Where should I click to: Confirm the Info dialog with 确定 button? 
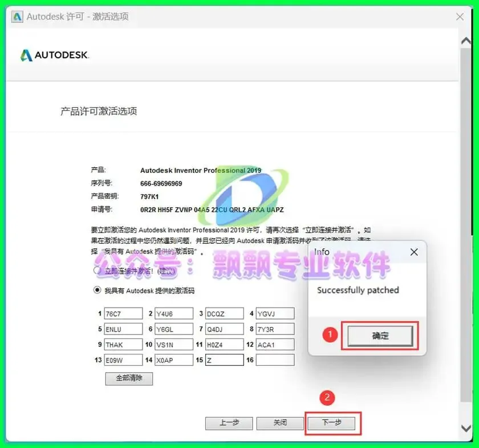pyautogui.click(x=380, y=336)
